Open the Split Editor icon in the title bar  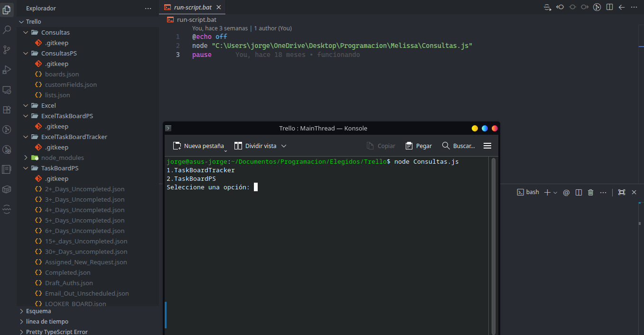609,7
